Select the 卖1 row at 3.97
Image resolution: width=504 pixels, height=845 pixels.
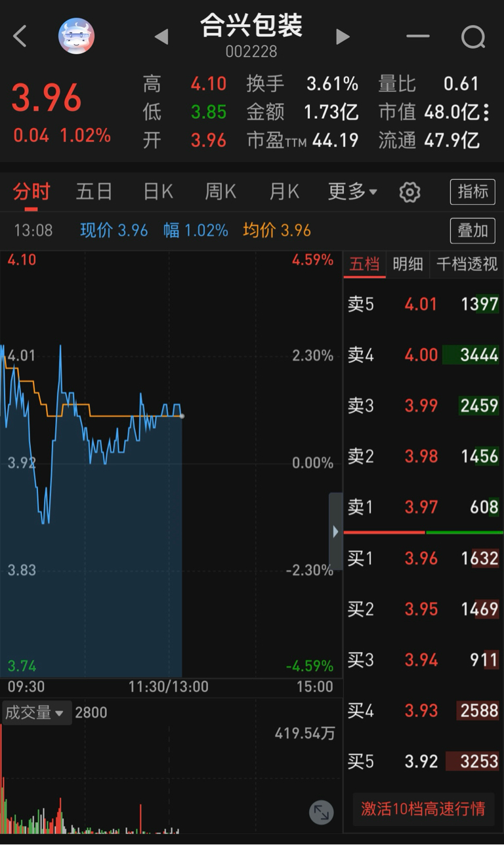(423, 507)
